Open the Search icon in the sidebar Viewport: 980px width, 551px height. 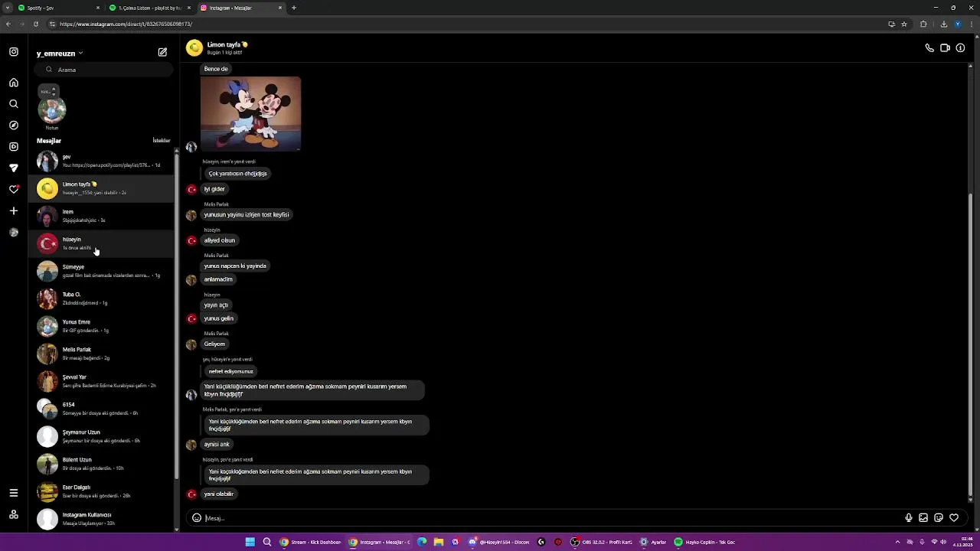point(14,104)
